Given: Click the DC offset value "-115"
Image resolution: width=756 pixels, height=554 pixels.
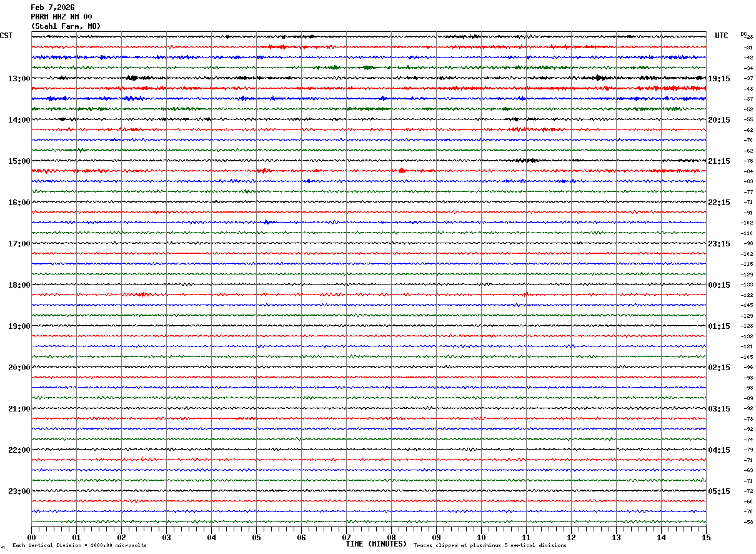Looking at the screenshot, I should click(x=747, y=264).
